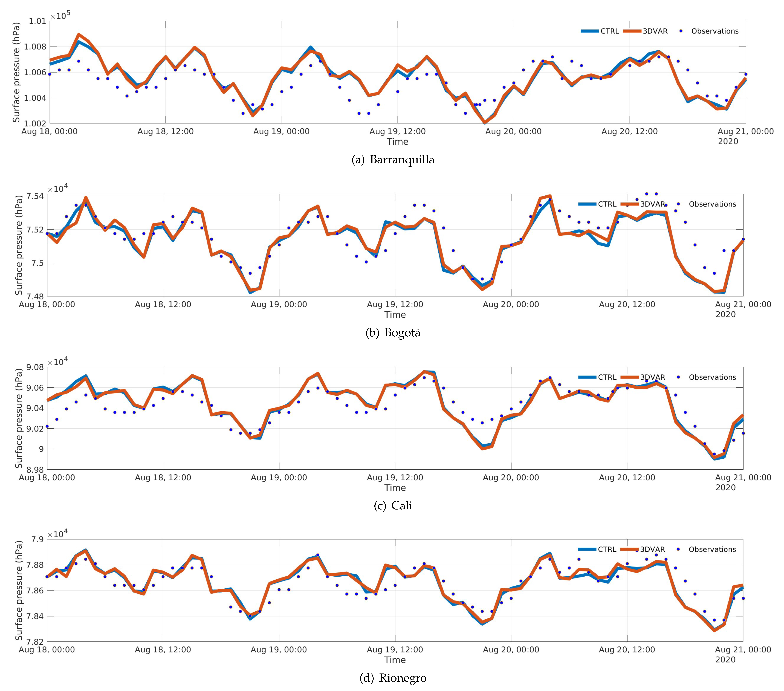Click Barranquilla plot's "Surface pressure (hPa)" axis label
Screen dimensions: 784x691
pos(16,72)
